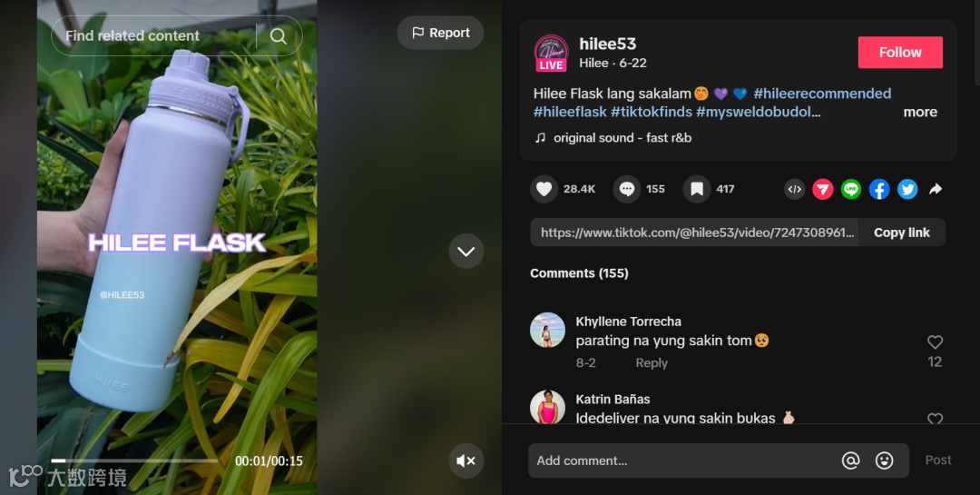Seek on the video progress bar
Viewport: 980px width, 495px height.
(134, 460)
